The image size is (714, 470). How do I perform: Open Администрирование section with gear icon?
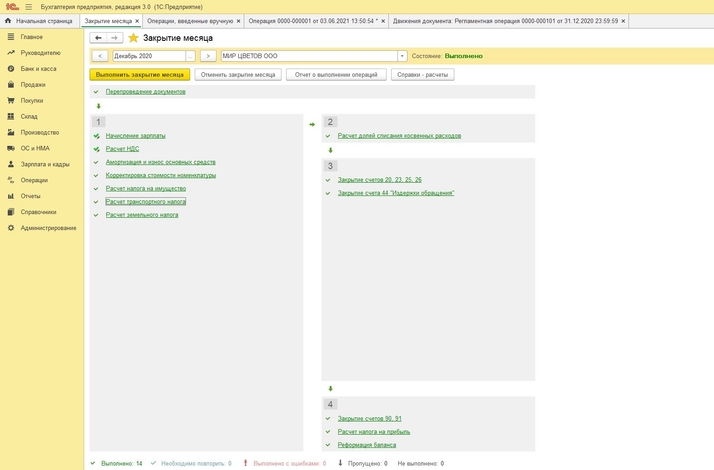(x=47, y=228)
